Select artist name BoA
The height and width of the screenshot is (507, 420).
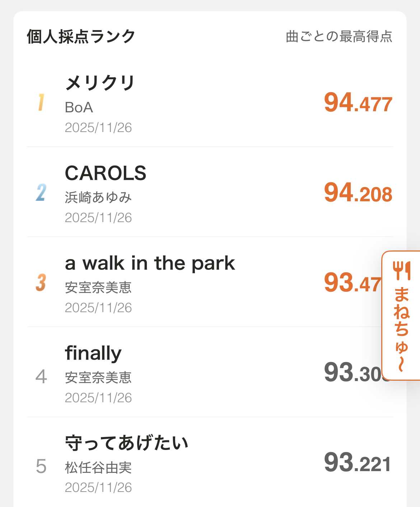pos(79,107)
